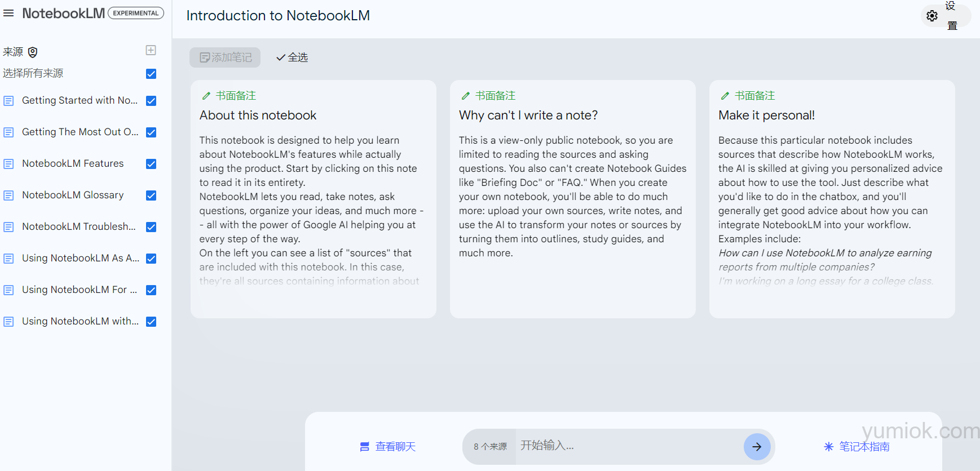
Task: Click pencil icon on Make it personal note
Action: (x=725, y=96)
